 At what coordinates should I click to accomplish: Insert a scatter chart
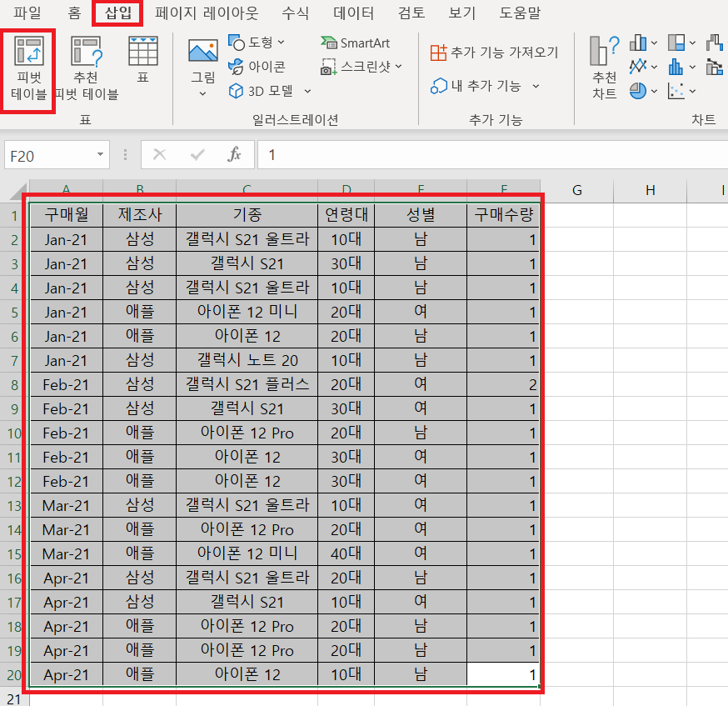coord(676,91)
